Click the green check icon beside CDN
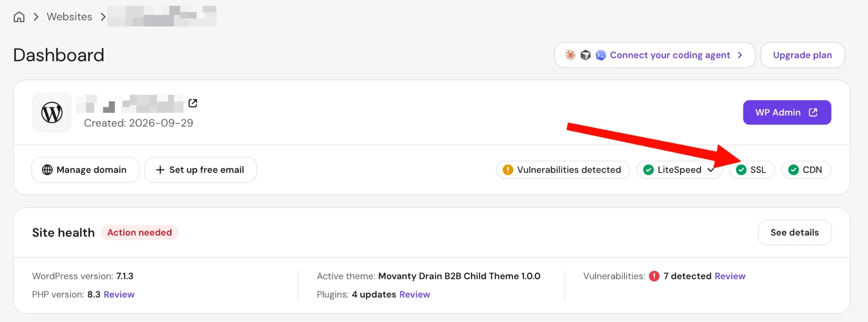The image size is (868, 322). point(793,170)
